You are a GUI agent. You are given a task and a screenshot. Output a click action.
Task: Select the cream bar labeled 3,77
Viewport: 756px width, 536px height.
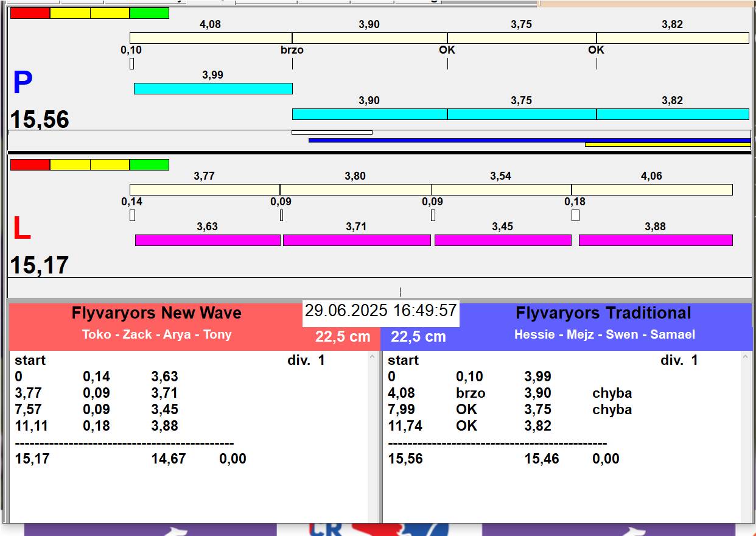[205, 189]
